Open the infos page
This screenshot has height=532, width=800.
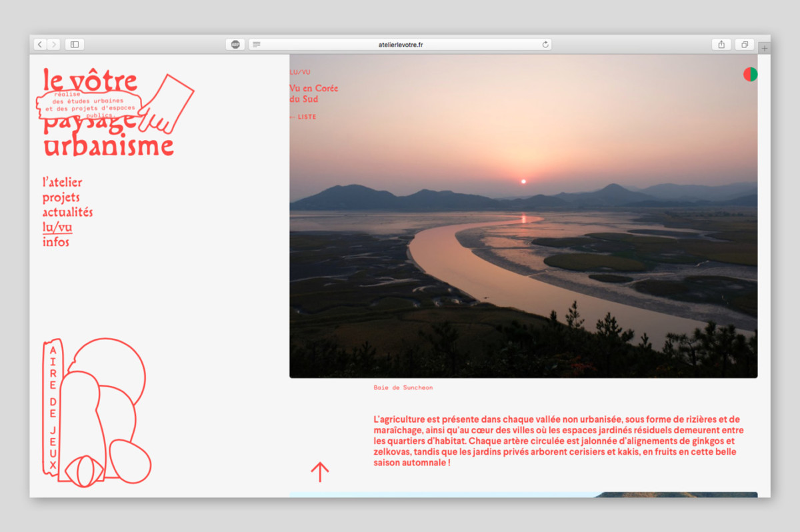click(56, 242)
